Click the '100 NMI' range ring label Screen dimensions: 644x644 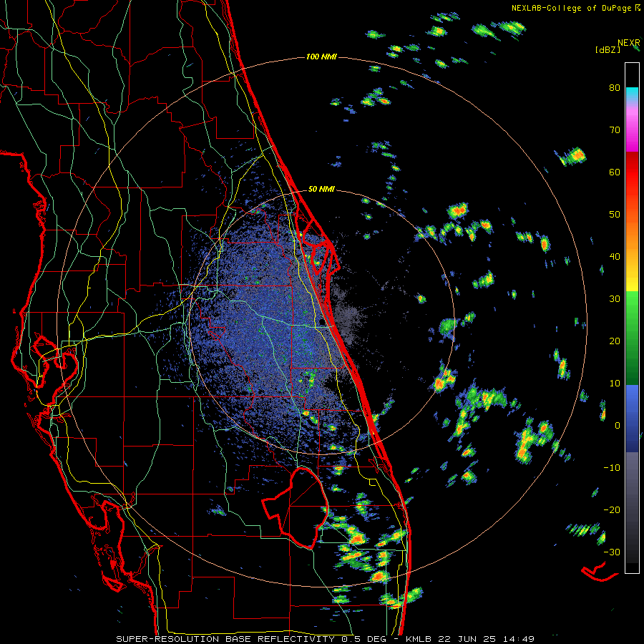321,57
